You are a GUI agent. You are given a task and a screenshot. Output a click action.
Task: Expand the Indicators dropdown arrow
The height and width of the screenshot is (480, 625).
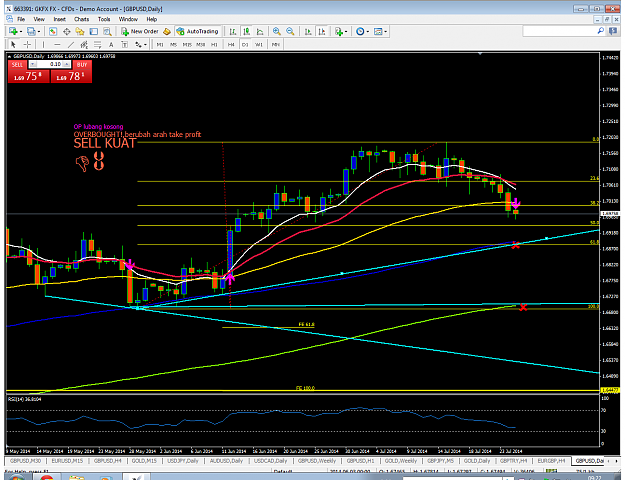(x=346, y=31)
